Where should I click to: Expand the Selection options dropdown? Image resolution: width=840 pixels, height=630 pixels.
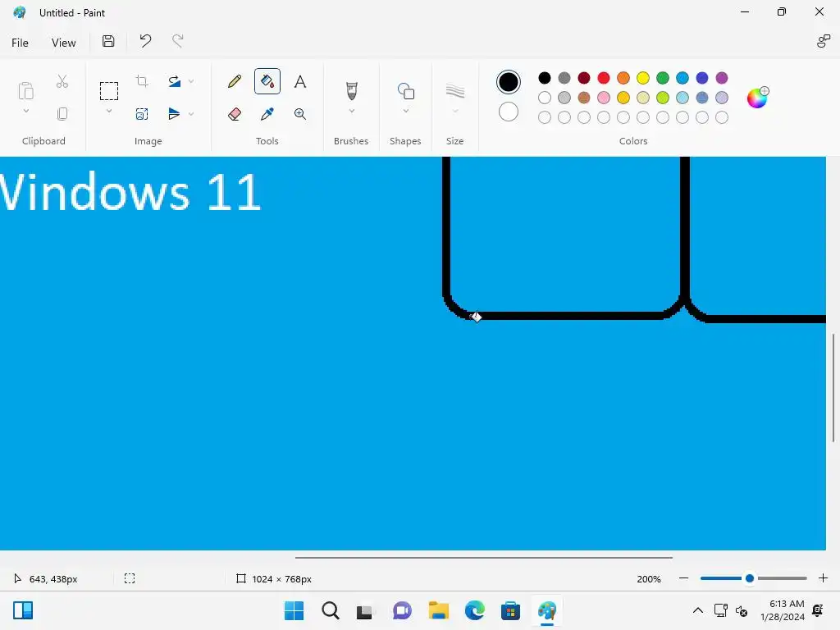point(109,111)
